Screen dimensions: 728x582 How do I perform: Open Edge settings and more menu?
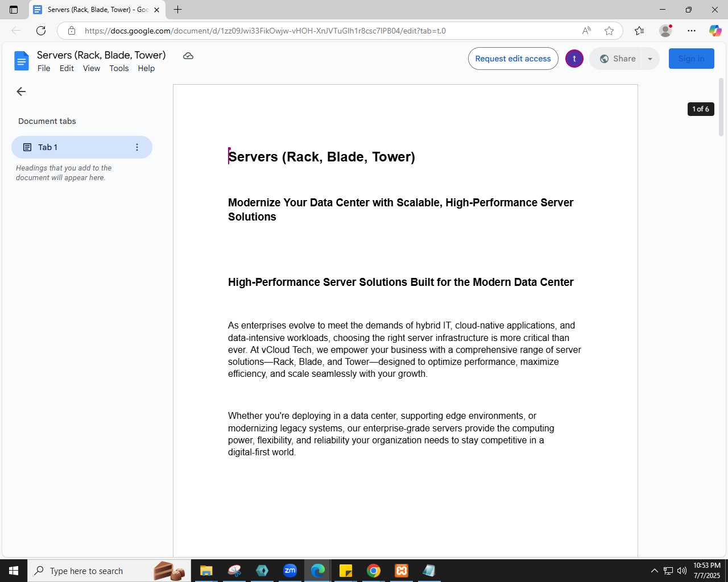[692, 31]
